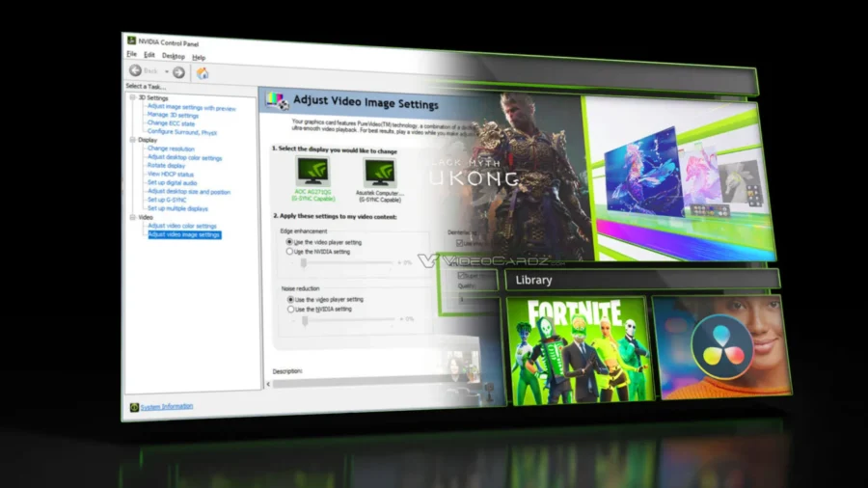Select Edge enhancement video player setting radio
Screen dimensions: 868x488
pos(289,242)
